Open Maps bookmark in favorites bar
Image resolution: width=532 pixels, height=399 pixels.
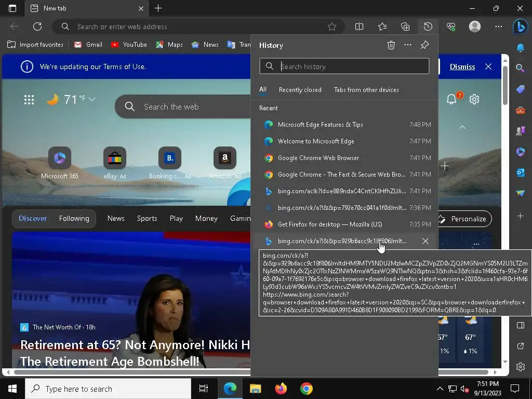point(169,45)
